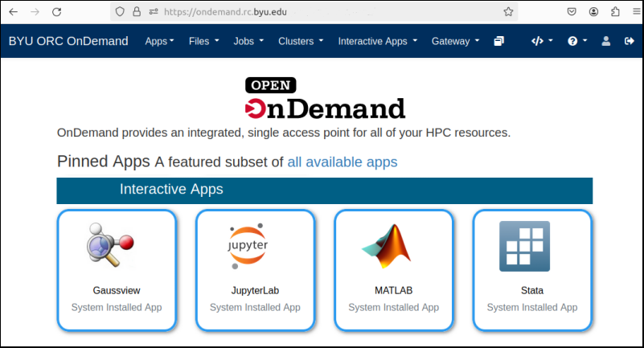Click the Pinned Apps heading text
Image resolution: width=644 pixels, height=348 pixels.
click(x=104, y=162)
